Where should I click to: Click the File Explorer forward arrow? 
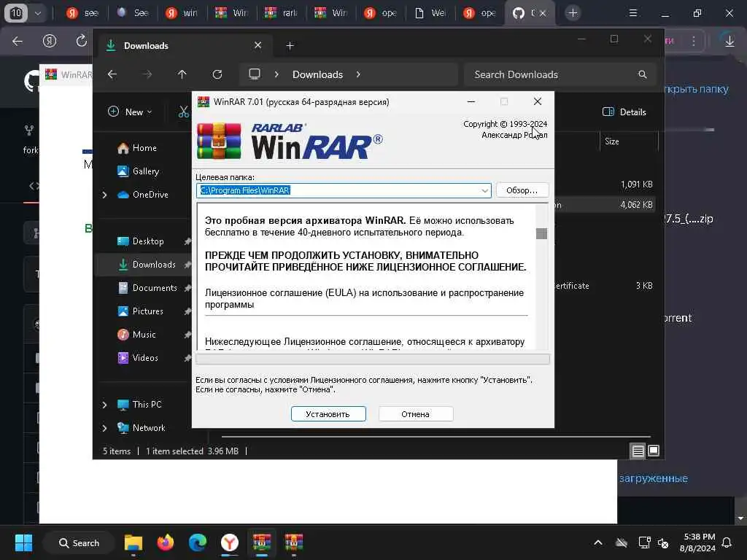[147, 74]
